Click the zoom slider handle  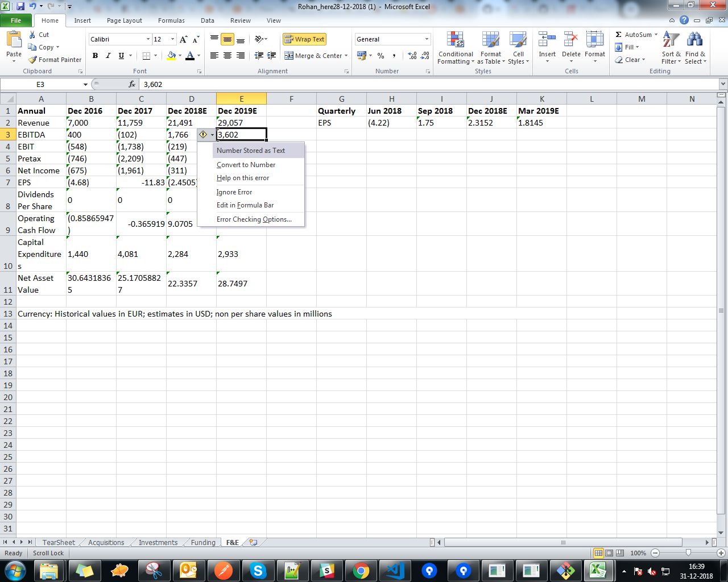(x=689, y=552)
